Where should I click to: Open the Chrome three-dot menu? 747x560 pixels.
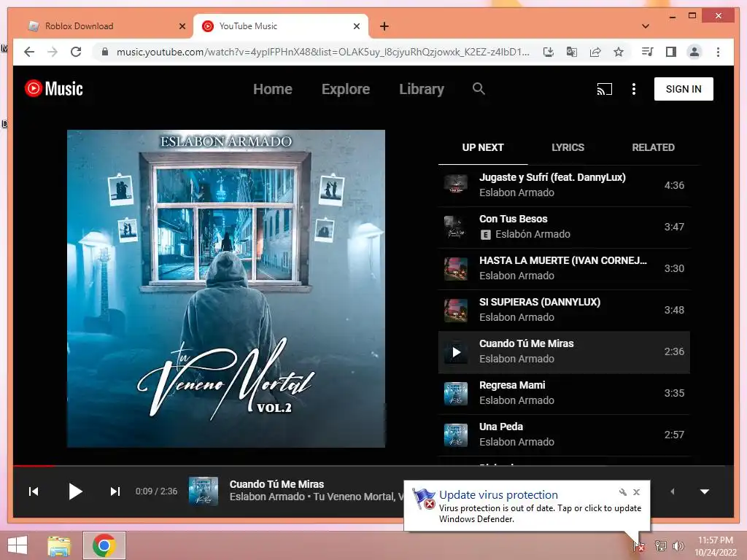718,52
